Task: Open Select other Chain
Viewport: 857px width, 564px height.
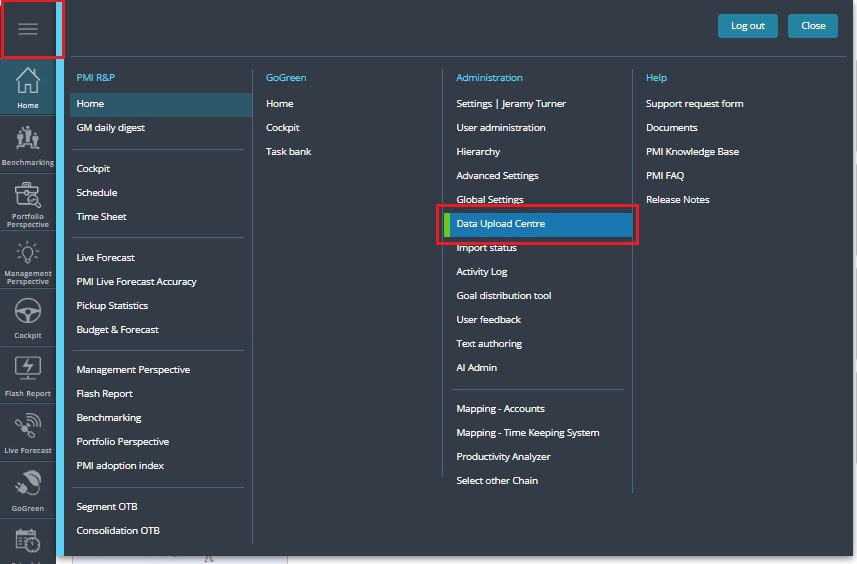Action: click(x=497, y=481)
